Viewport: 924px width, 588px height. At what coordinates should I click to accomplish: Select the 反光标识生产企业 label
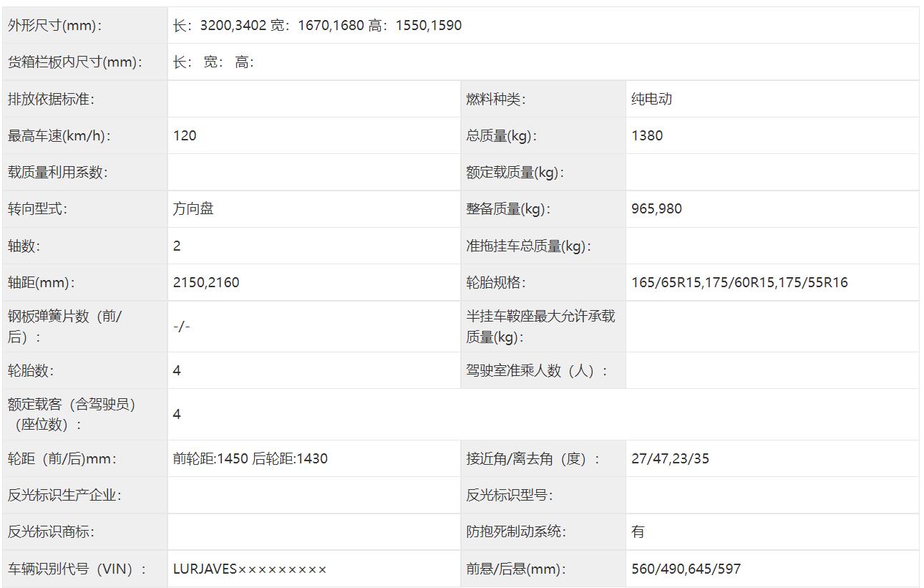point(64,496)
